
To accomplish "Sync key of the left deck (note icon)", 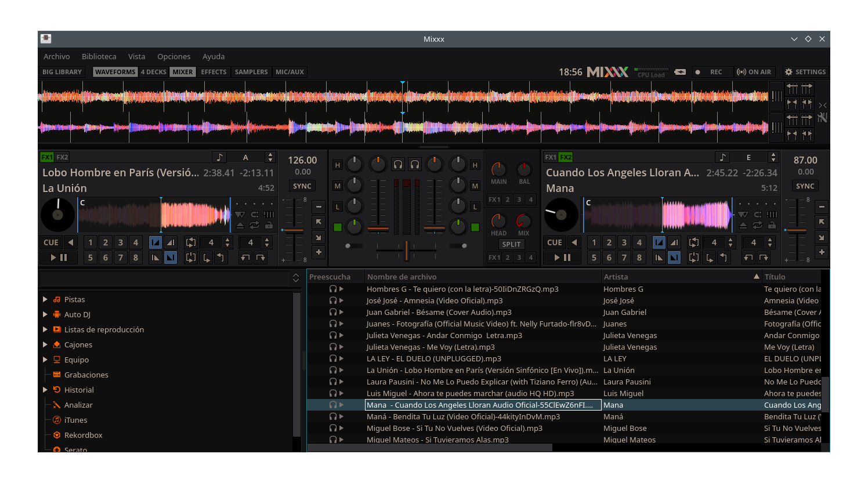I will click(219, 157).
